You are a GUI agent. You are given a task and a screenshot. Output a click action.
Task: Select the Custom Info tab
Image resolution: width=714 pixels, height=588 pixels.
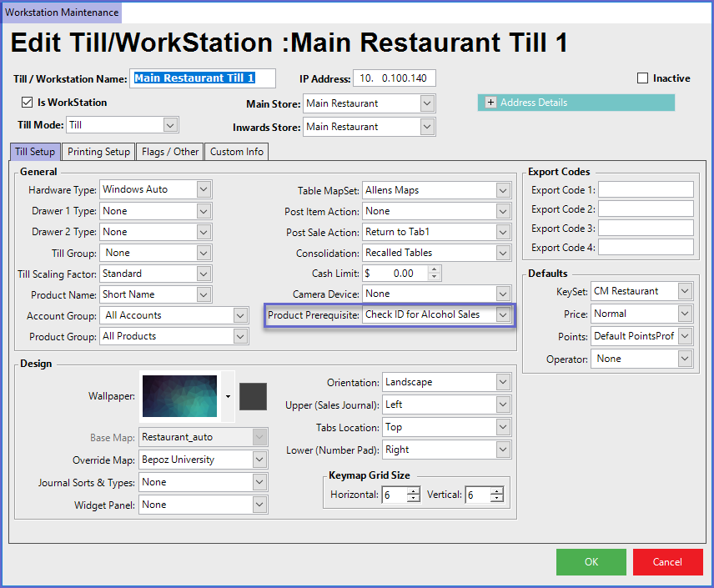tap(237, 152)
